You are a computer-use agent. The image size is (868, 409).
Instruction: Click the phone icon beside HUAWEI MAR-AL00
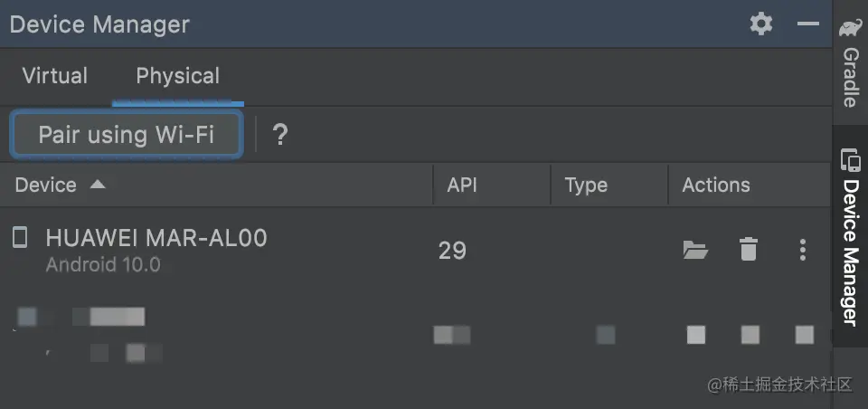click(x=20, y=237)
